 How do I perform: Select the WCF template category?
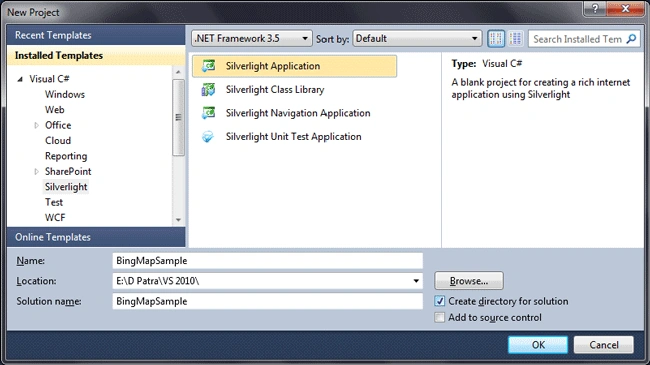55,217
